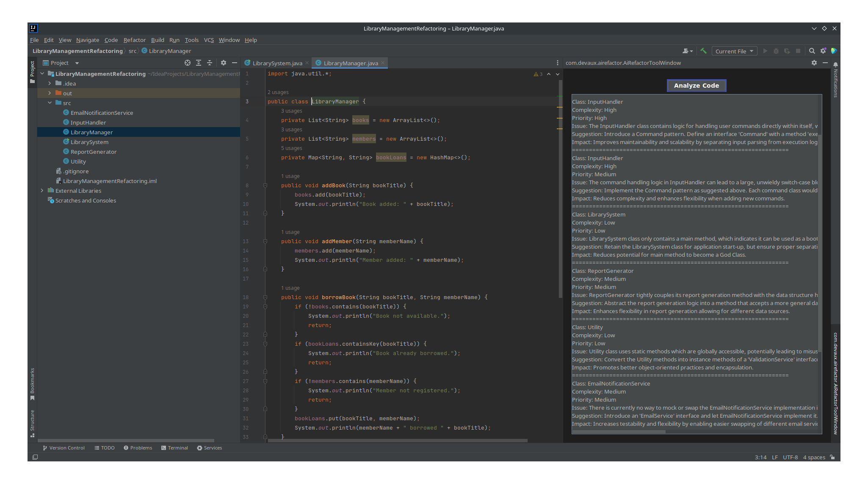Open AI refactor tool window settings gear
Screen dimensions: 868x494
point(814,63)
